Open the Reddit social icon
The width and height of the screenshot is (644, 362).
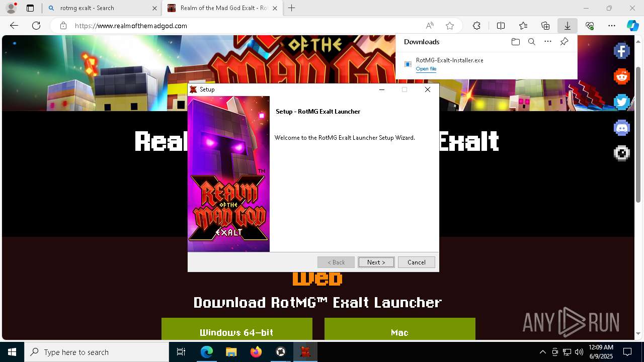(x=622, y=76)
